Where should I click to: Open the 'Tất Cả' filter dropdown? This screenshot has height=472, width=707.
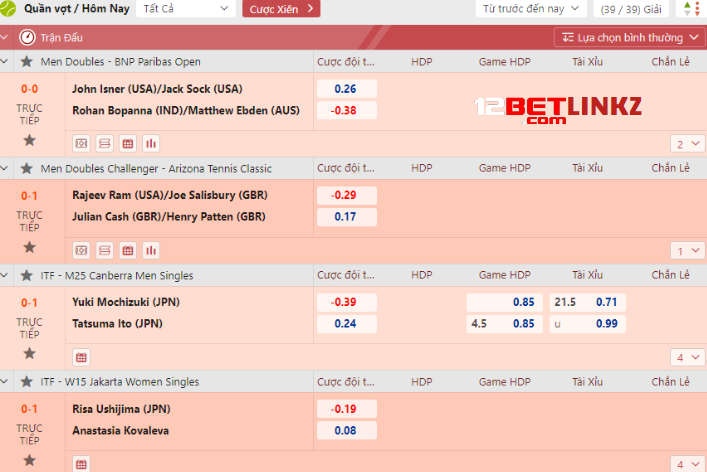(187, 9)
